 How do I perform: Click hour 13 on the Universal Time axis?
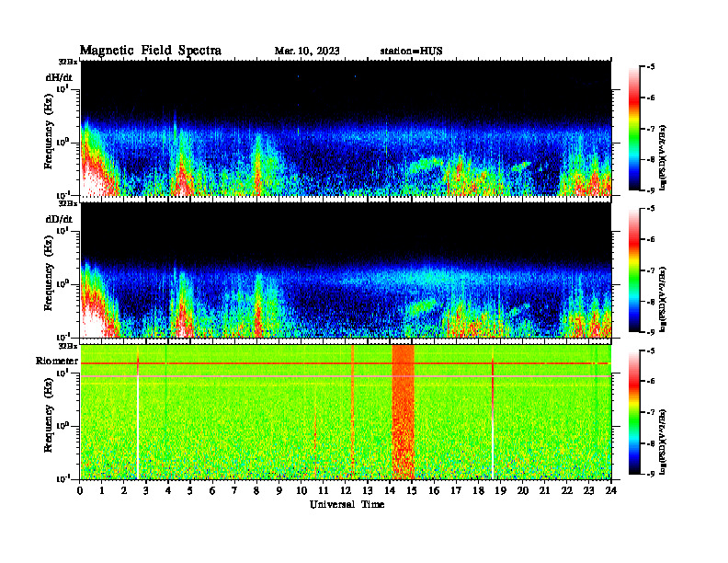368,491
